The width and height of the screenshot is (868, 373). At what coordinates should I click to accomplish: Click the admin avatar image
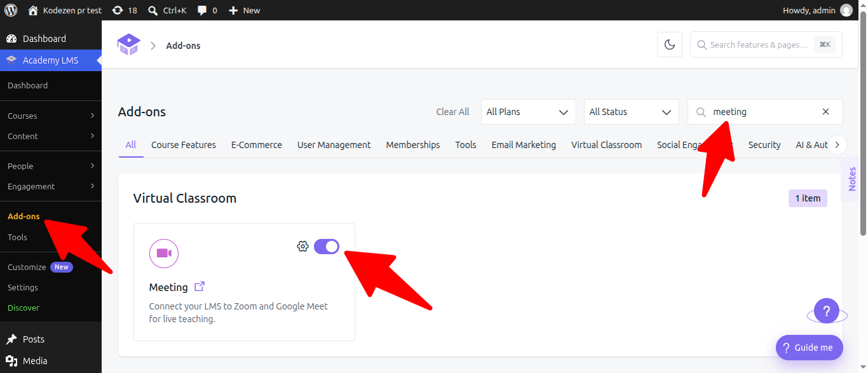[846, 10]
